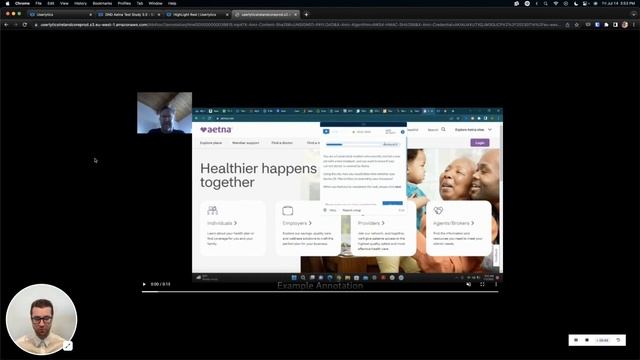Open the Edit menu

(x=51, y=3)
